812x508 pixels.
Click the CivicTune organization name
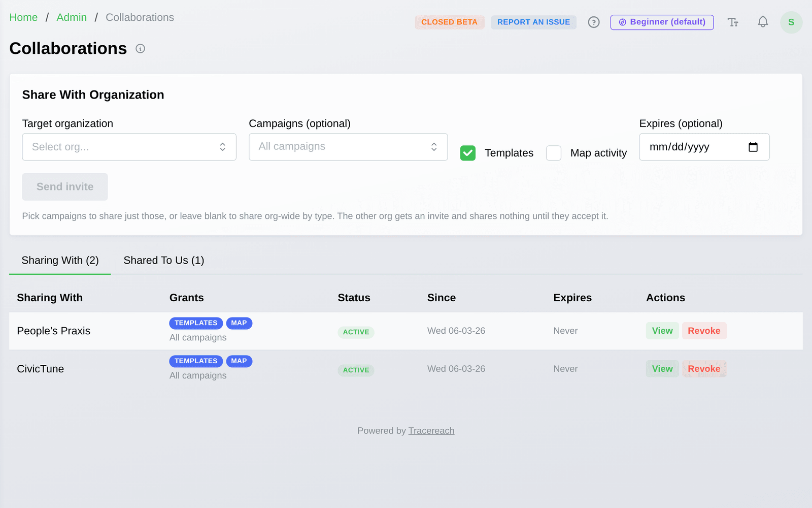(41, 369)
